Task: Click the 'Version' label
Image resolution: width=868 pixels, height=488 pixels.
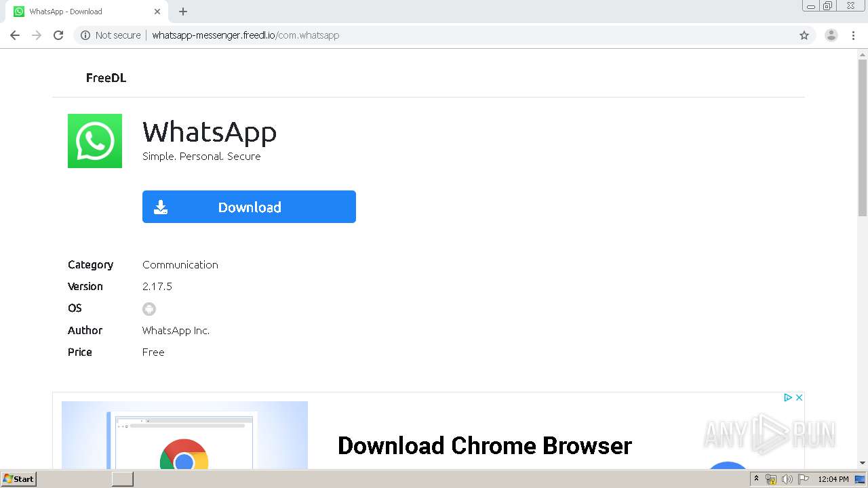Action: (x=85, y=287)
